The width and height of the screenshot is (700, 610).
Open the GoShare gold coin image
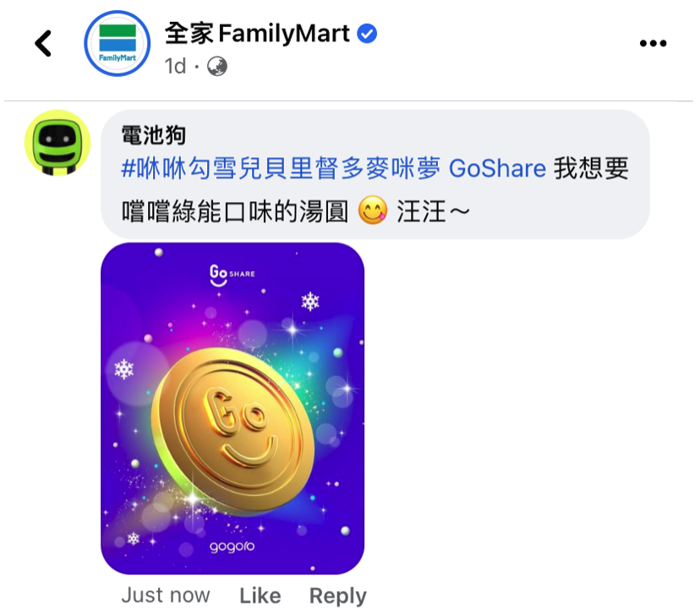[x=232, y=408]
